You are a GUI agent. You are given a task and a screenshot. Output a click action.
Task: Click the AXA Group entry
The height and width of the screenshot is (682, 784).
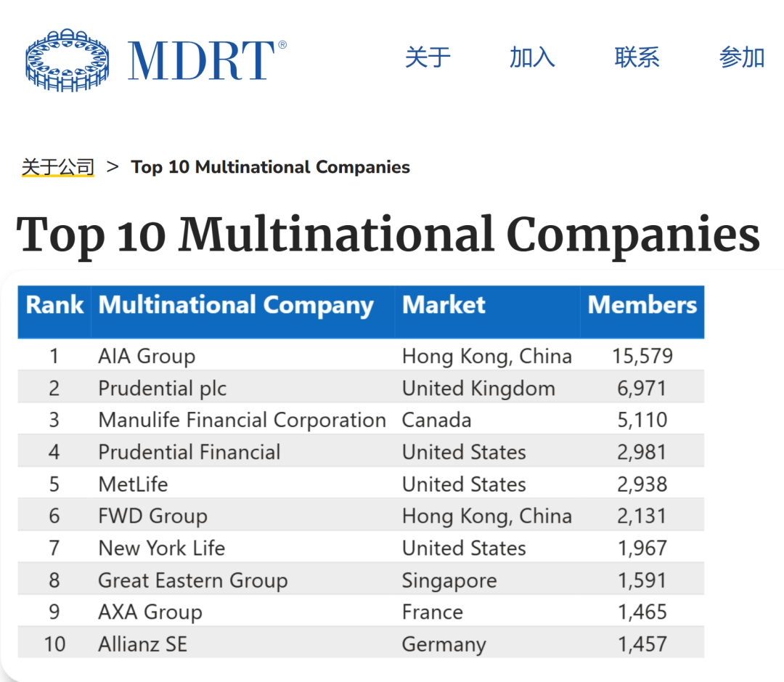point(150,612)
